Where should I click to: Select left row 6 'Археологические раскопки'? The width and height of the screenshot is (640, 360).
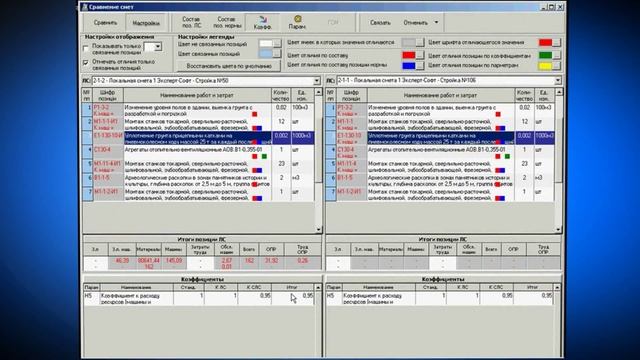click(x=198, y=180)
